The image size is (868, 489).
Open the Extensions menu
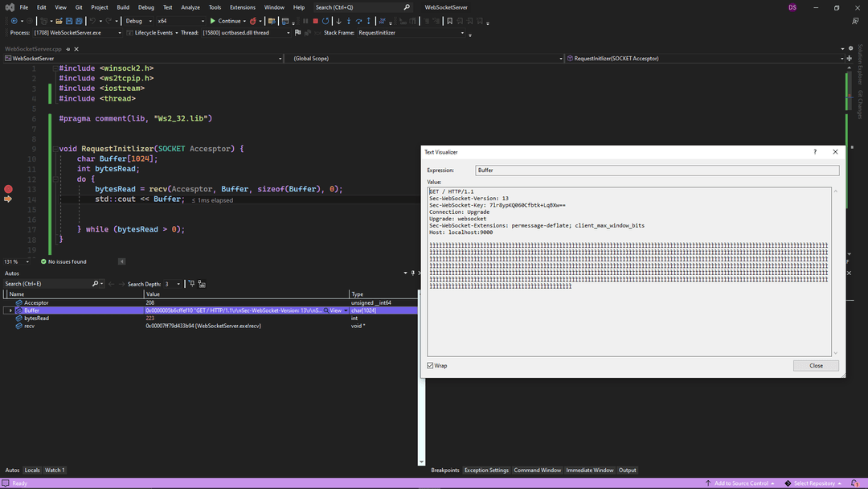pos(243,7)
